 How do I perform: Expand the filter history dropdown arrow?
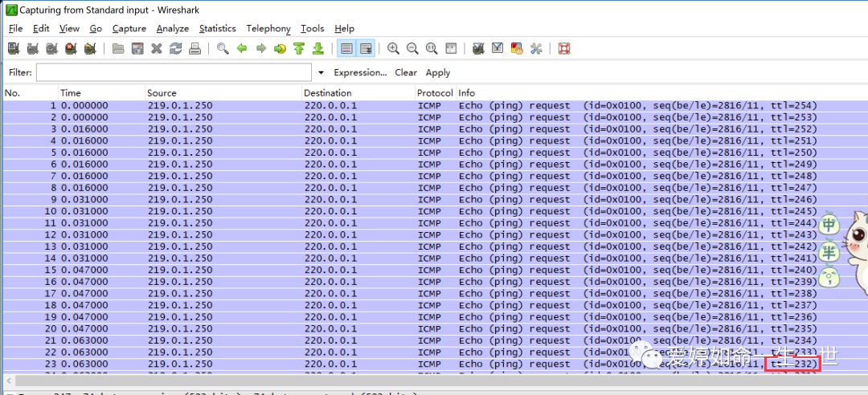coord(321,72)
